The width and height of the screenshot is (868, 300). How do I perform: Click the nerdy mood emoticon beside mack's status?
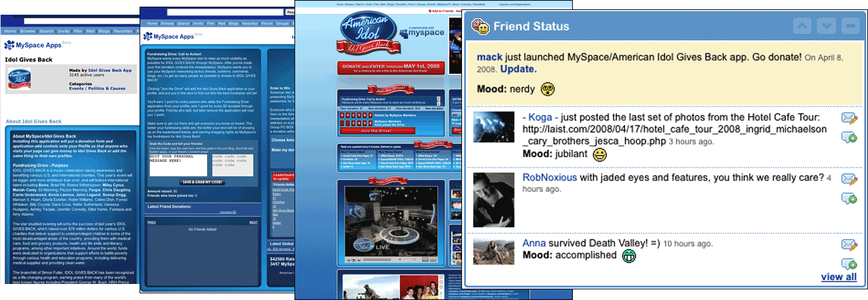548,89
